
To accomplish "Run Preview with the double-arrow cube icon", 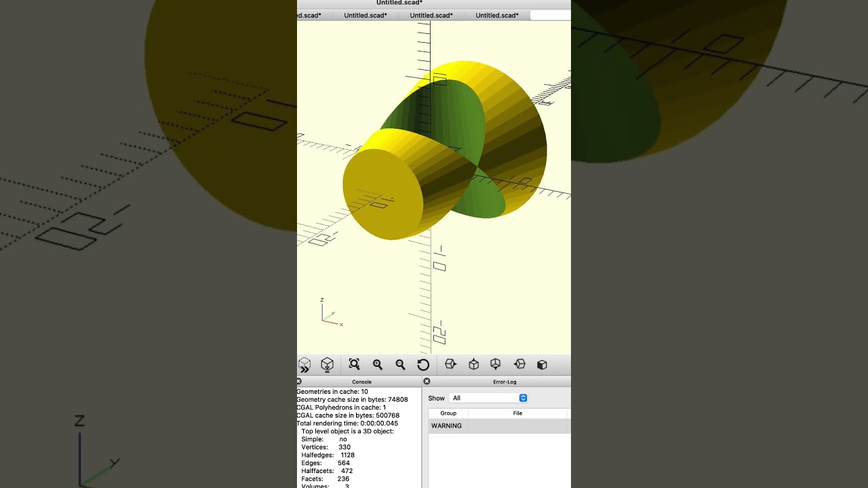I will pos(304,365).
